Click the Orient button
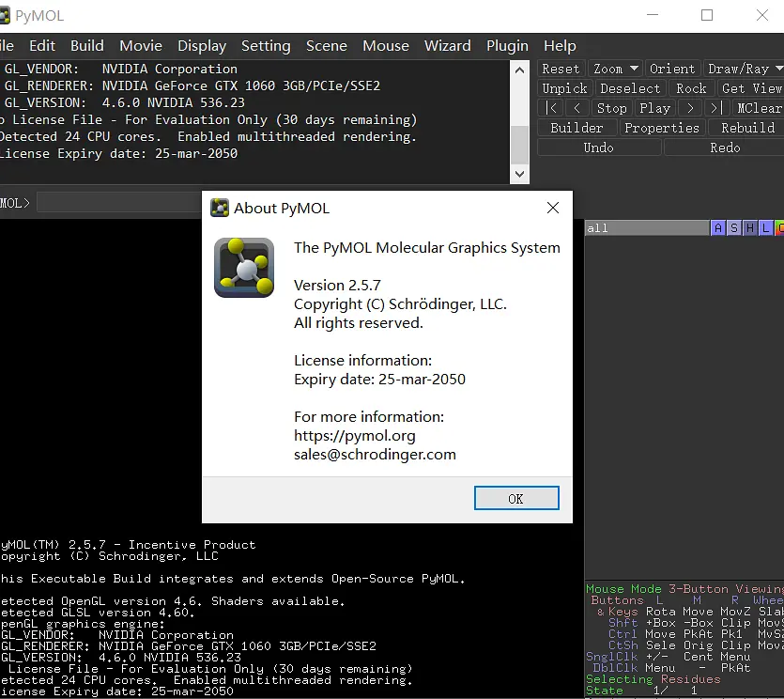This screenshot has height=699, width=784. (672, 69)
